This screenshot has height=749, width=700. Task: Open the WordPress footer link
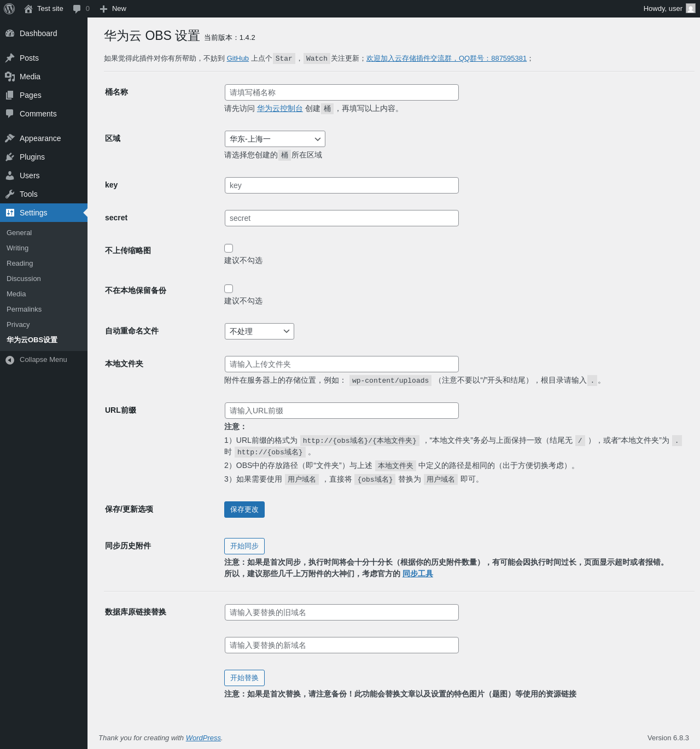[203, 738]
